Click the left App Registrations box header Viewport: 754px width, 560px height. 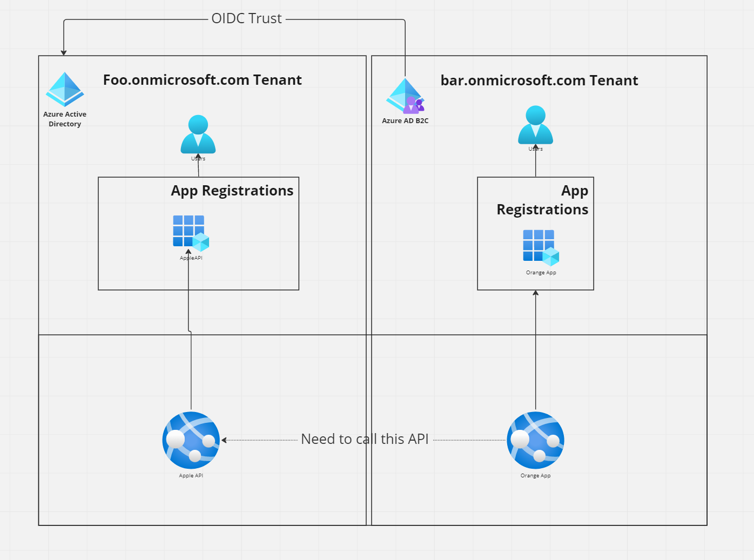(x=232, y=190)
